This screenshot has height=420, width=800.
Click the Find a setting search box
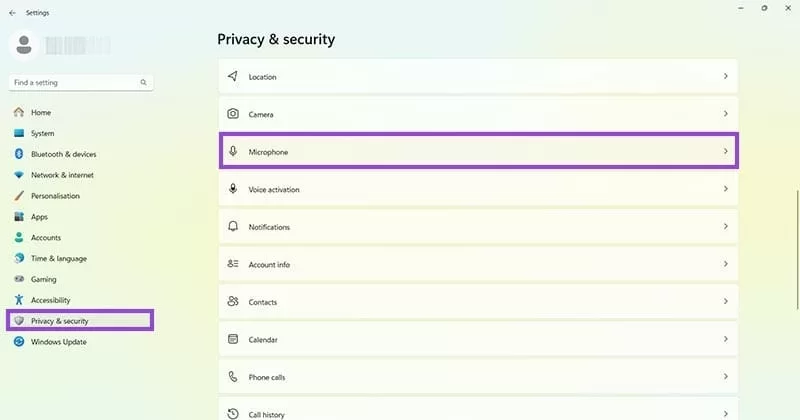[76, 82]
